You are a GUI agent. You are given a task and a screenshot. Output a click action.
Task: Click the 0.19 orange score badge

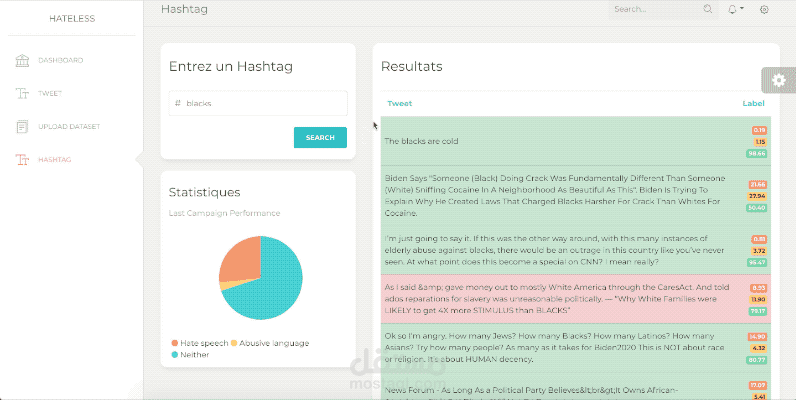pyautogui.click(x=759, y=130)
